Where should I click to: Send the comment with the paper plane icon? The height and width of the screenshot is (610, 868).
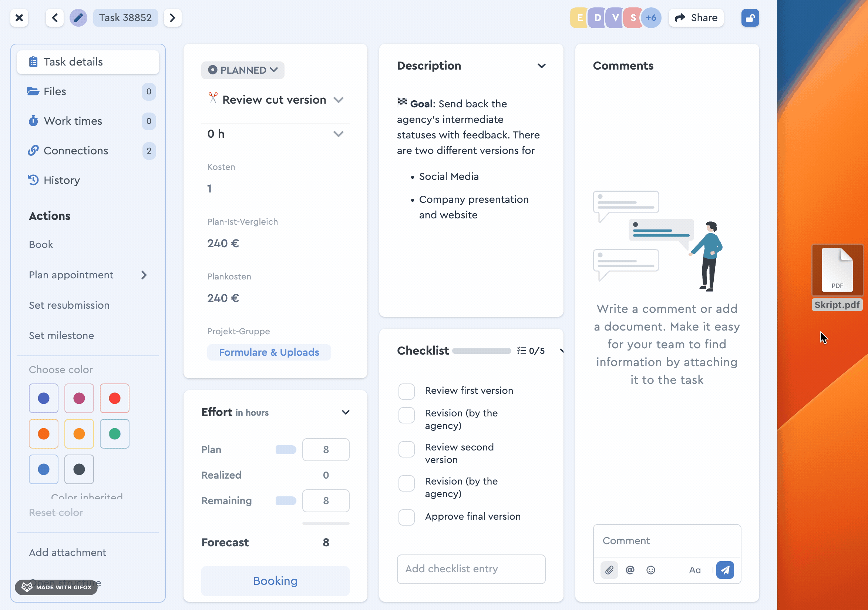pos(725,570)
